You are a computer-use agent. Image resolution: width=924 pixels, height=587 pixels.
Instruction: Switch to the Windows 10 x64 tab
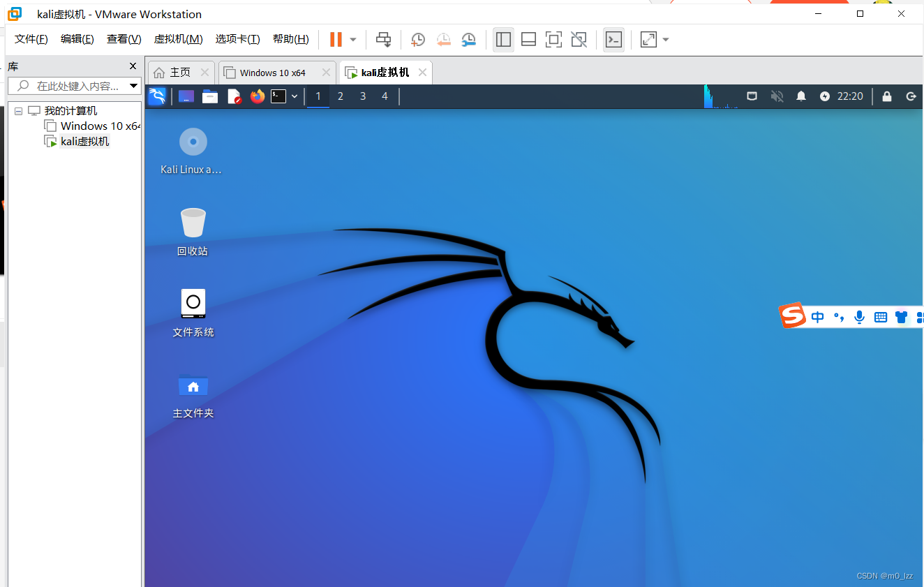(276, 73)
